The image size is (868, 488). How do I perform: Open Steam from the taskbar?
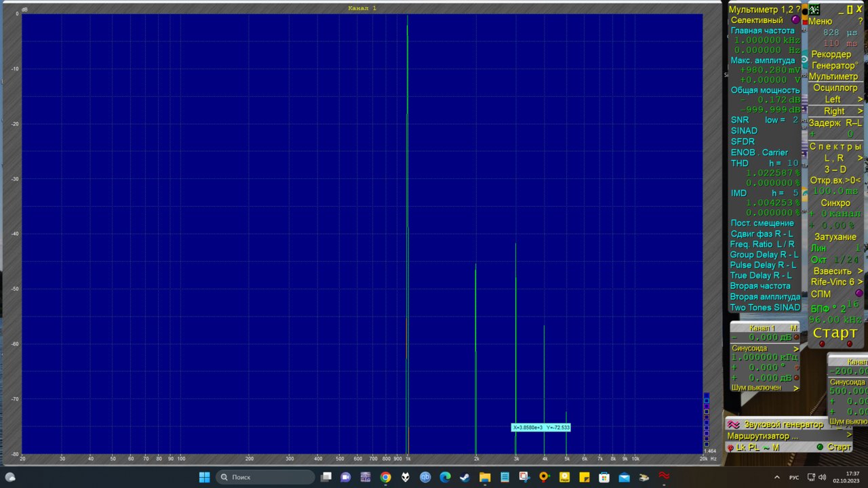pyautogui.click(x=465, y=477)
